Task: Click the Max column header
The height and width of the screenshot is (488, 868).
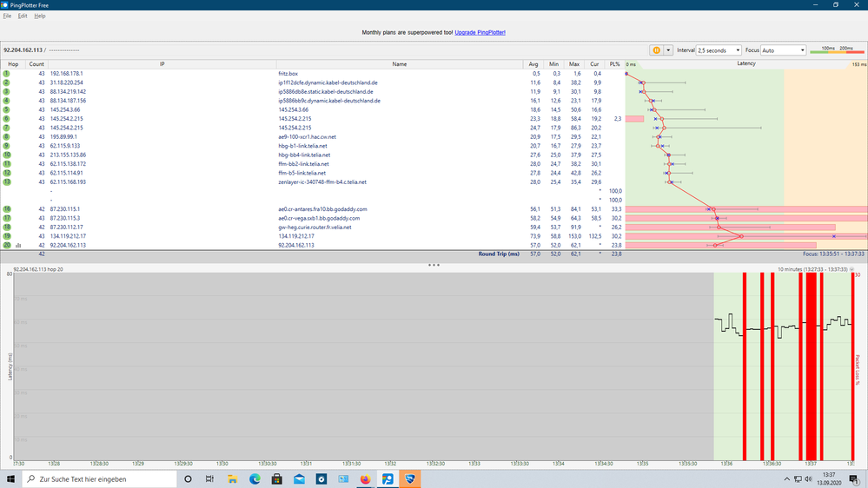Action: tap(574, 64)
